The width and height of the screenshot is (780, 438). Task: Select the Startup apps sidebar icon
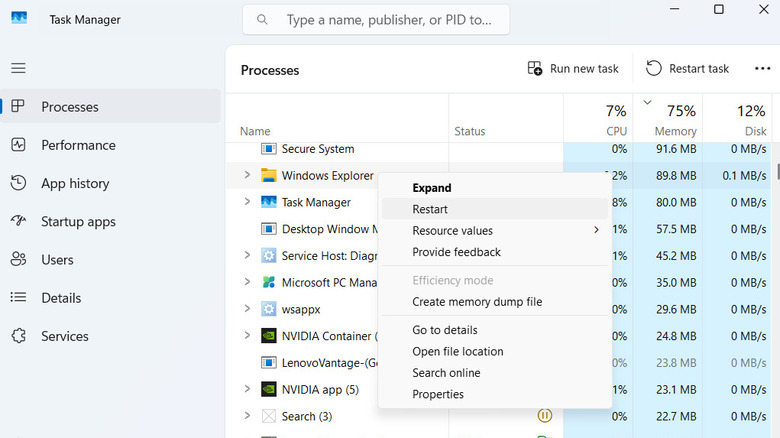18,222
